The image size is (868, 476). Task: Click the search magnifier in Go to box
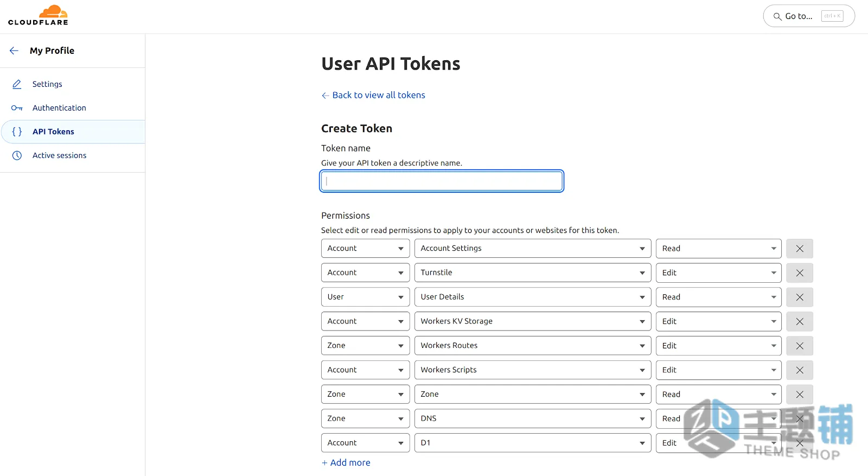(x=777, y=16)
